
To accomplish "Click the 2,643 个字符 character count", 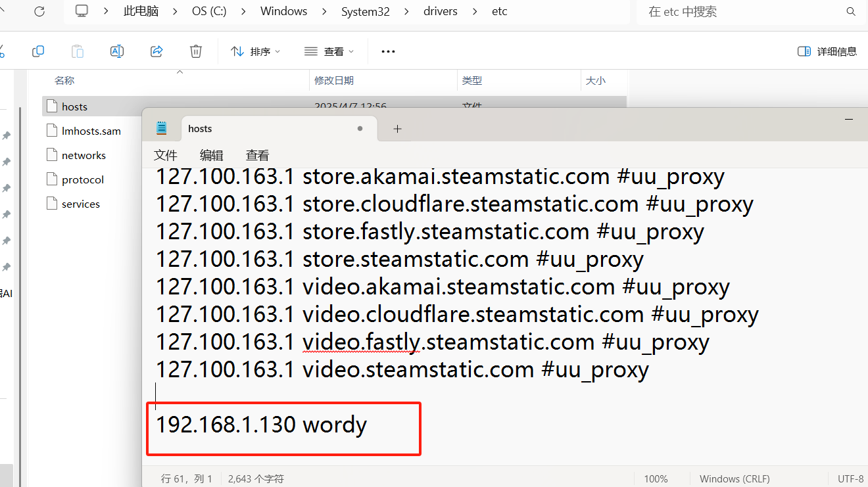I will pyautogui.click(x=256, y=479).
